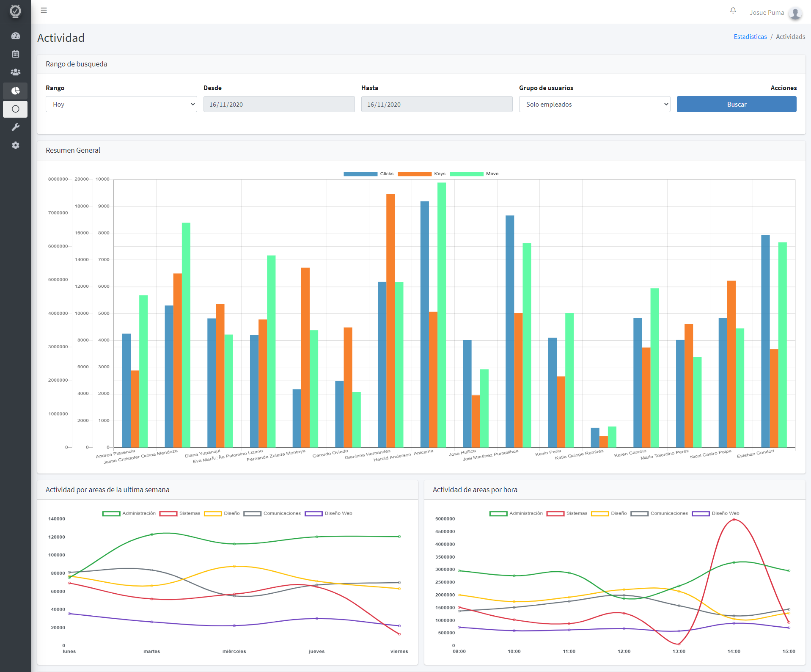Toggle the hamburger menu icon
Viewport: 811px width, 672px height.
pos(44,10)
